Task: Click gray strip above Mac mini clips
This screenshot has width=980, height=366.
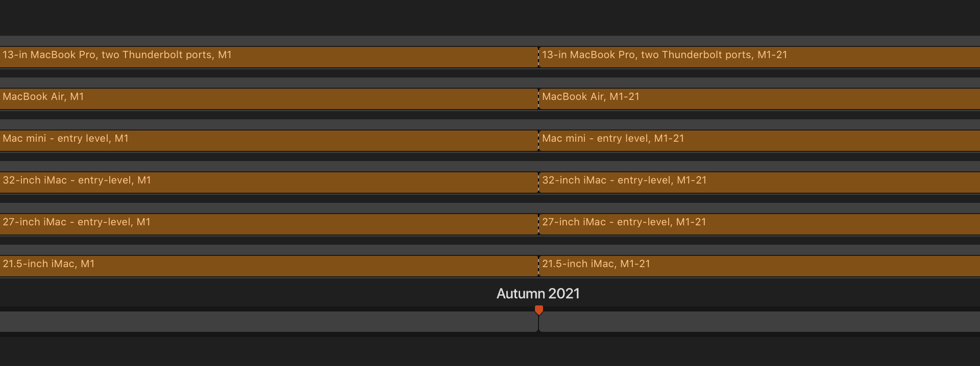Action: (490, 124)
